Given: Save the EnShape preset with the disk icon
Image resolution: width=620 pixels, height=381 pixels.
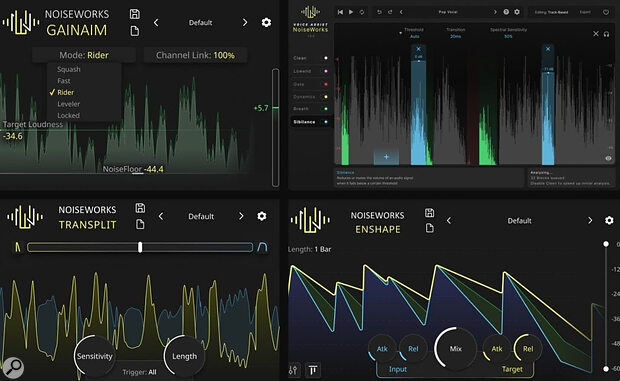Looking at the screenshot, I should click(429, 213).
